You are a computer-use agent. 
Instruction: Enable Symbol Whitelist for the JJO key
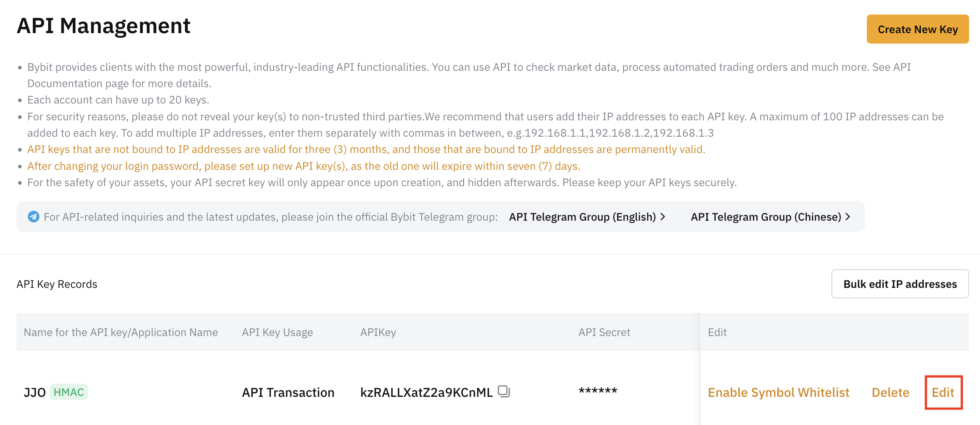point(778,392)
